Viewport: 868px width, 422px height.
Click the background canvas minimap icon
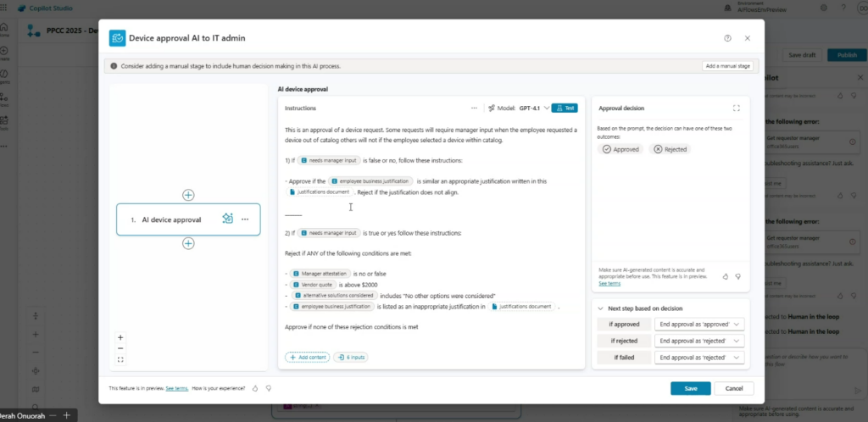coord(36,389)
